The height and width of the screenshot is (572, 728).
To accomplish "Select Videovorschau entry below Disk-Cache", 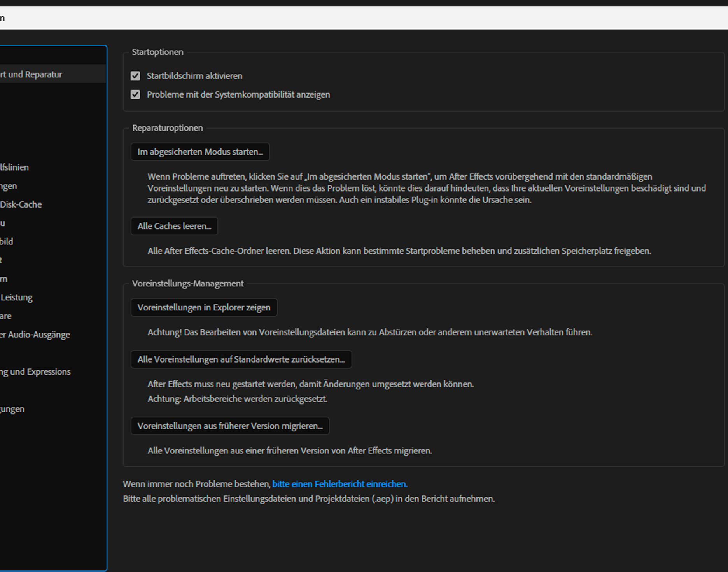I will coord(3,223).
